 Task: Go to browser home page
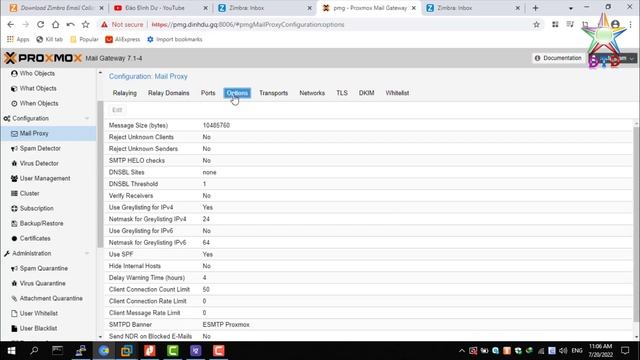click(x=56, y=24)
